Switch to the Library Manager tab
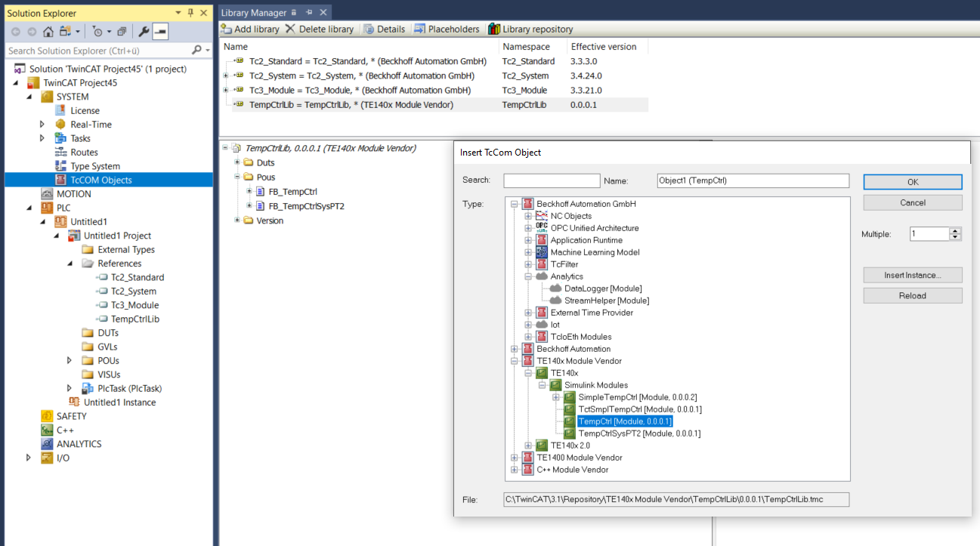The height and width of the screenshot is (546, 980). coord(253,13)
